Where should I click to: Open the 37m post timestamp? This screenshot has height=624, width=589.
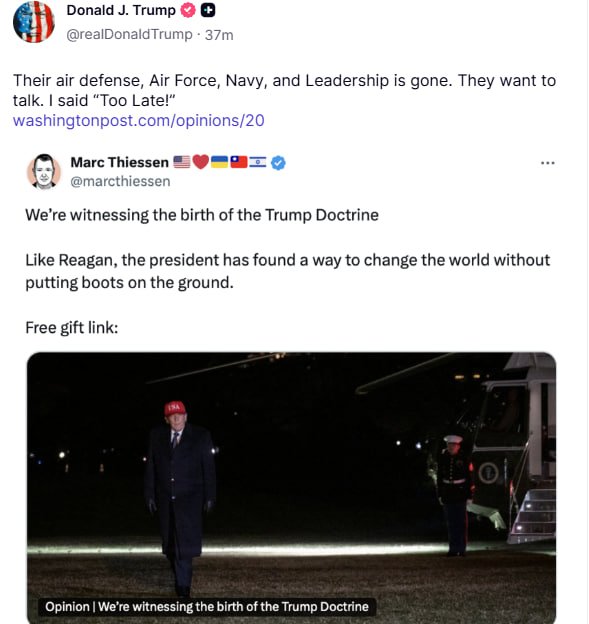219,35
